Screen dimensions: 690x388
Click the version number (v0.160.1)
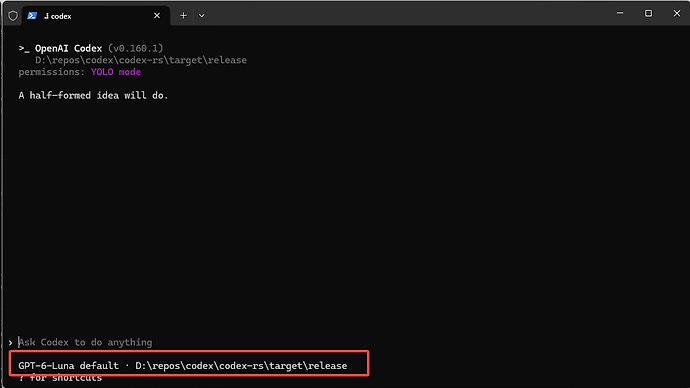(136, 48)
